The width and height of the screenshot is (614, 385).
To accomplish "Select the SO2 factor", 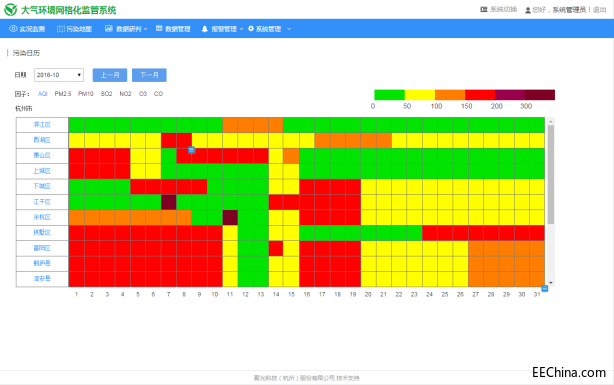I will [107, 94].
